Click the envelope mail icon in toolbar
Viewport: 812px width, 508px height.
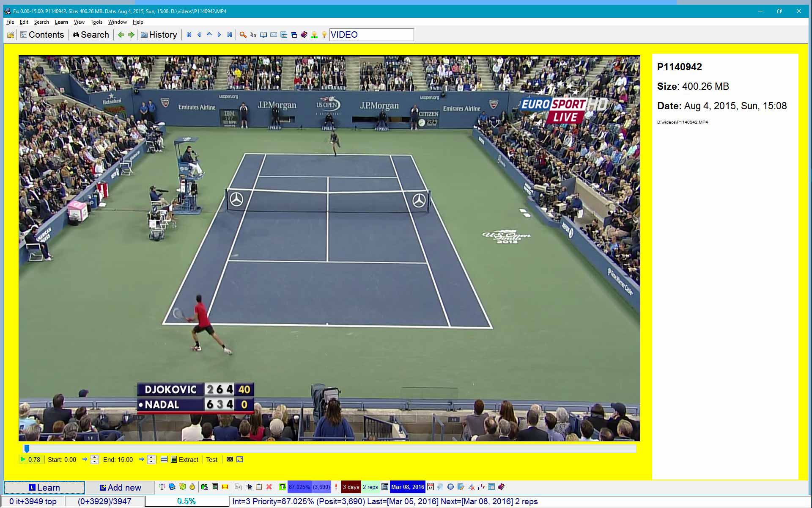tap(274, 35)
